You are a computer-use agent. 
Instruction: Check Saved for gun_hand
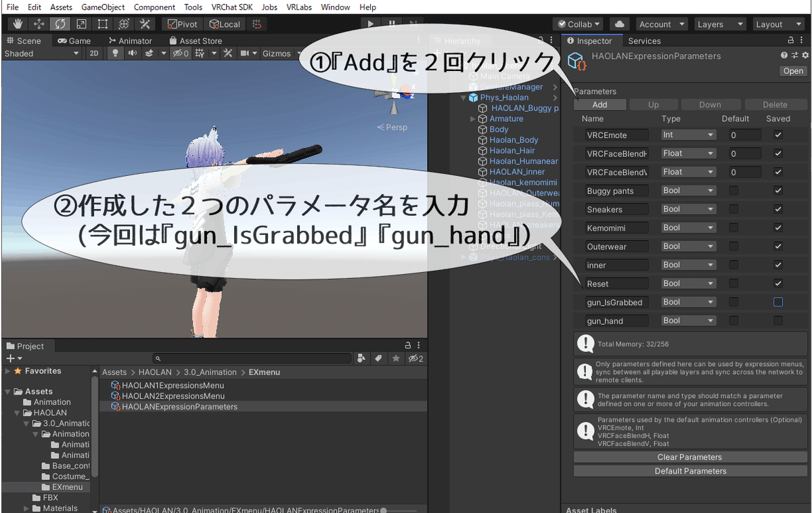[778, 320]
